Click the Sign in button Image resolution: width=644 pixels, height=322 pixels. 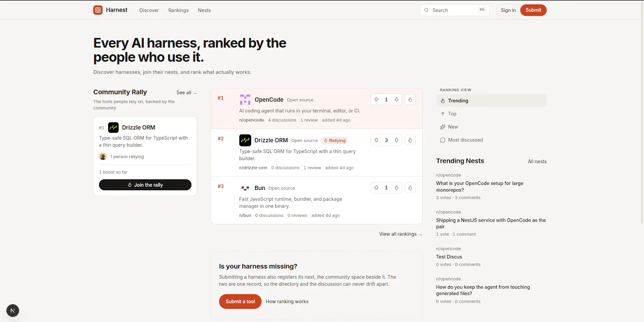click(x=508, y=10)
